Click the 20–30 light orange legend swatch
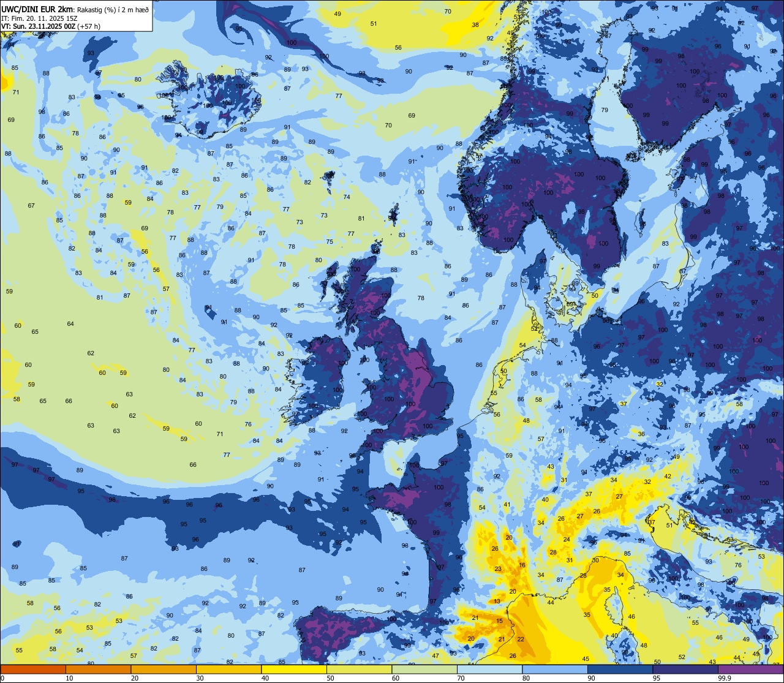Screen dimensions: 784x683 point(164,669)
